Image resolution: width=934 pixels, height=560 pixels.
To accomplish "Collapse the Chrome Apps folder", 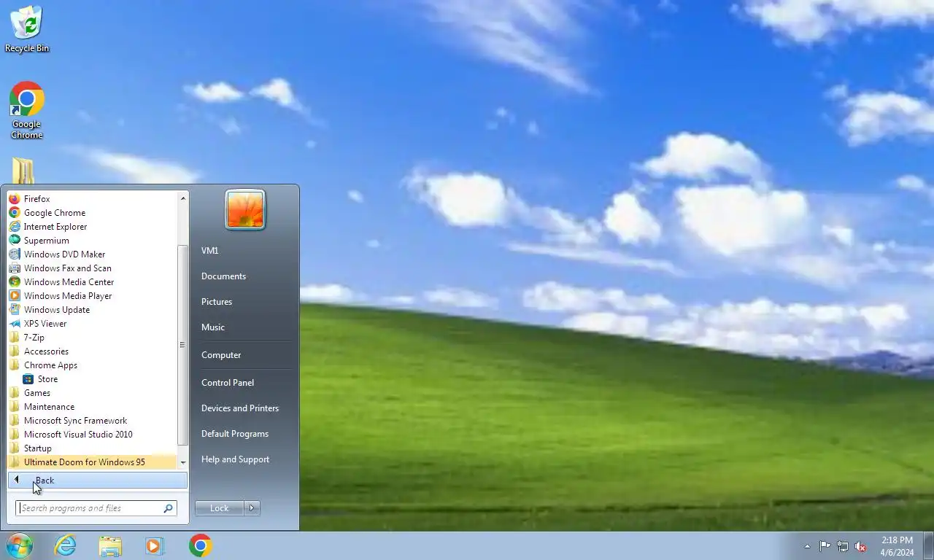I will [x=92, y=365].
